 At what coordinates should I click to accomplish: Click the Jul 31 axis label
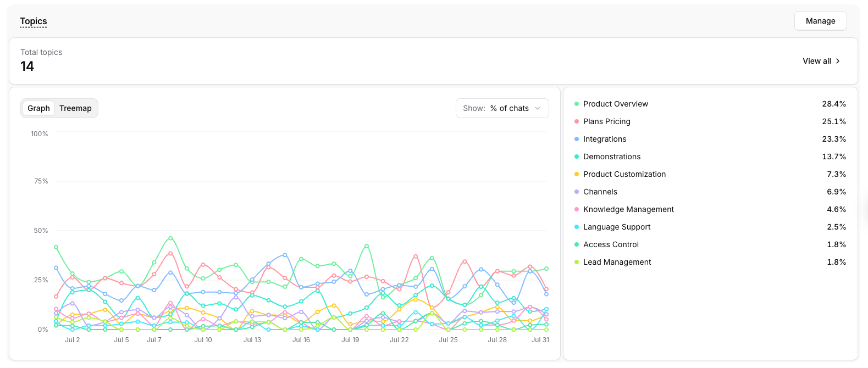[540, 340]
